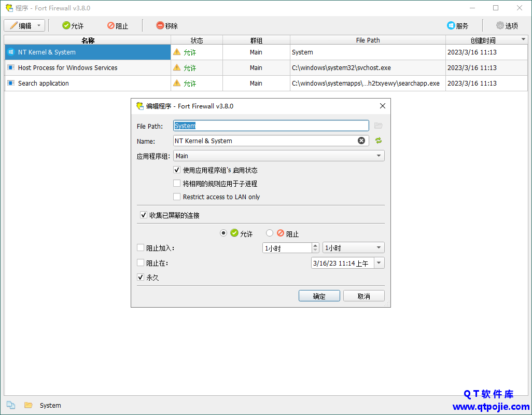Image resolution: width=532 pixels, height=415 pixels.
Task: Select the 阻止 radio button in dialog
Action: [x=270, y=233]
